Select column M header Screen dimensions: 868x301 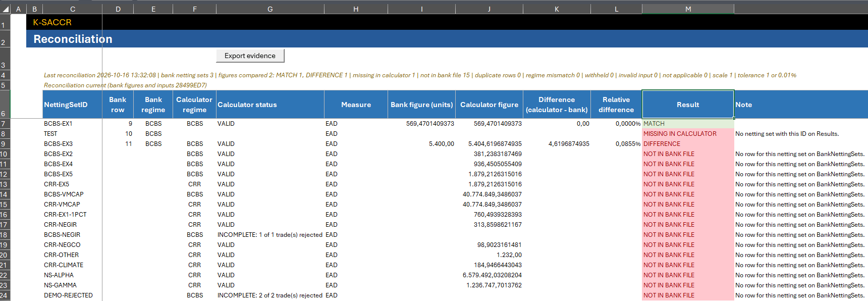point(688,9)
